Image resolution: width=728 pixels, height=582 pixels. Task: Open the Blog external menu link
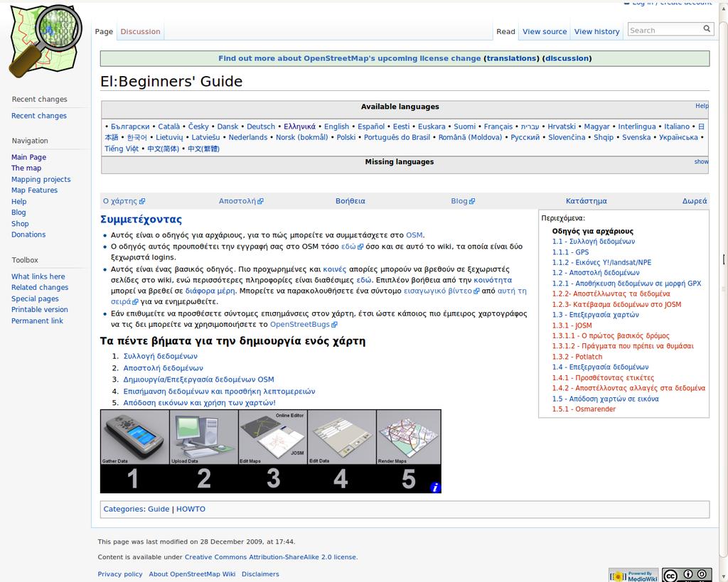tap(462, 201)
